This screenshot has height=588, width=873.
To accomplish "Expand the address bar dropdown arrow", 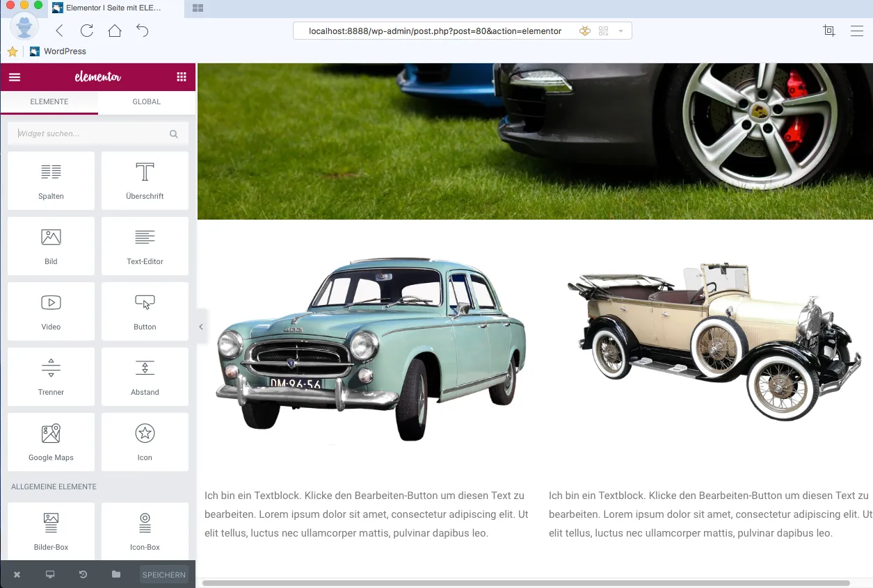I will click(x=620, y=31).
